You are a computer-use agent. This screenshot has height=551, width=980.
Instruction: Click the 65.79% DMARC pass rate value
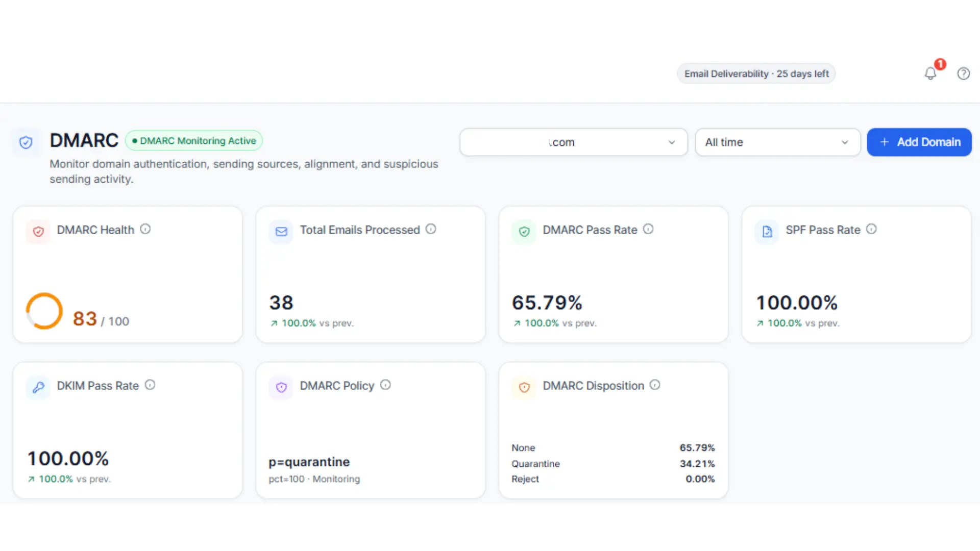[x=547, y=303]
